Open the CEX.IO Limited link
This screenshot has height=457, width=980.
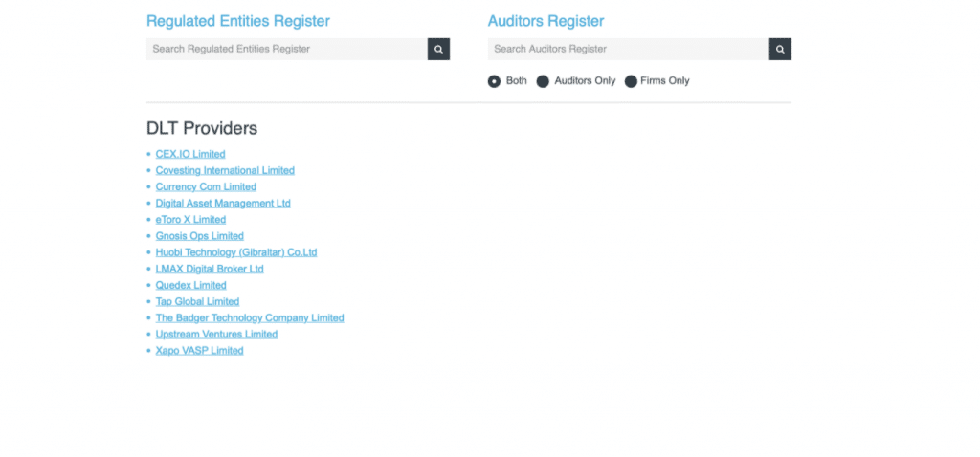[190, 154]
